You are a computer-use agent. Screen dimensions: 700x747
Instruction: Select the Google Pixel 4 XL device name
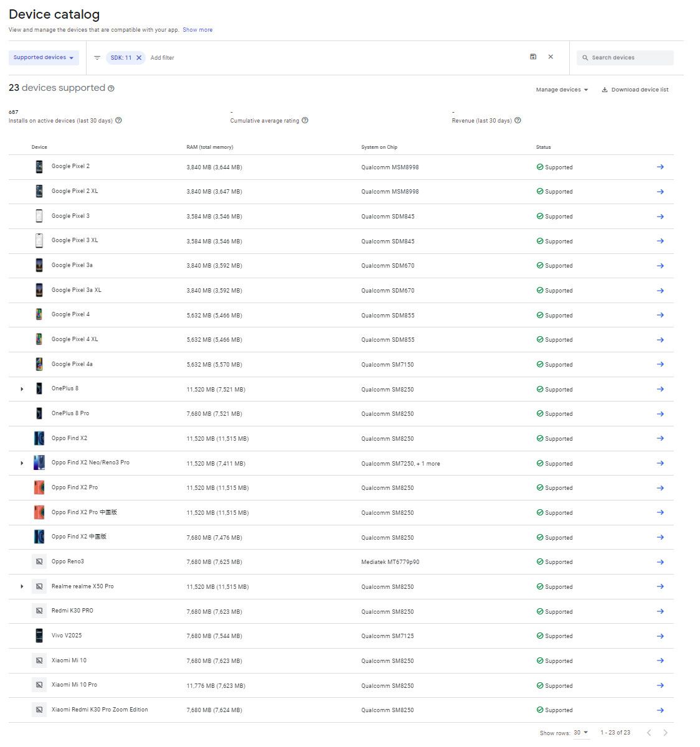75,339
